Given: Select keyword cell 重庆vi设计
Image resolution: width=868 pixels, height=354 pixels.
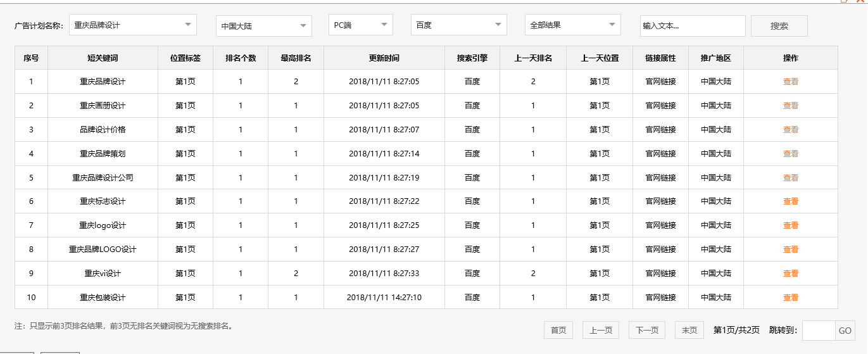Looking at the screenshot, I should [103, 274].
